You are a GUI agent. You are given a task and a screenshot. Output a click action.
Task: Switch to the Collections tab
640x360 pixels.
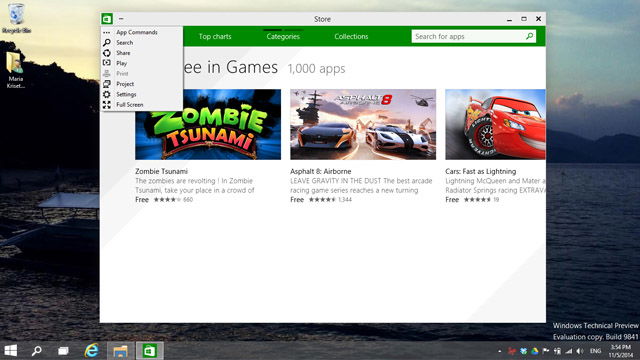coord(351,36)
